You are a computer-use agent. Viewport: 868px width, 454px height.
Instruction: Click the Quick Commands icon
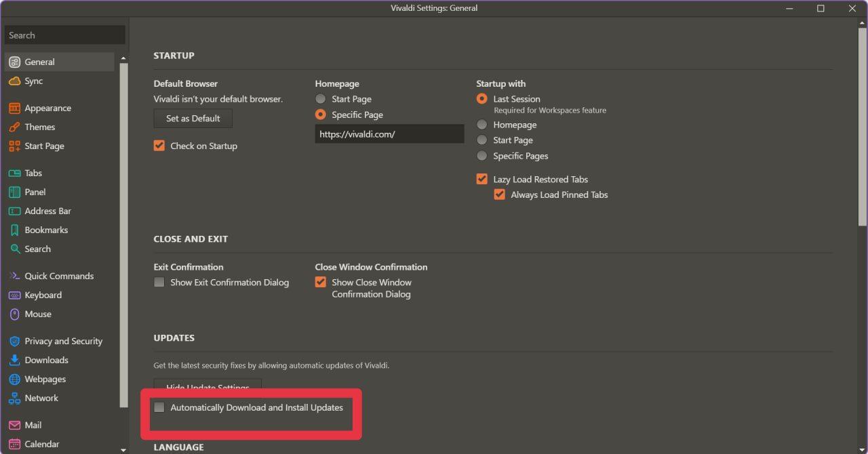click(14, 276)
